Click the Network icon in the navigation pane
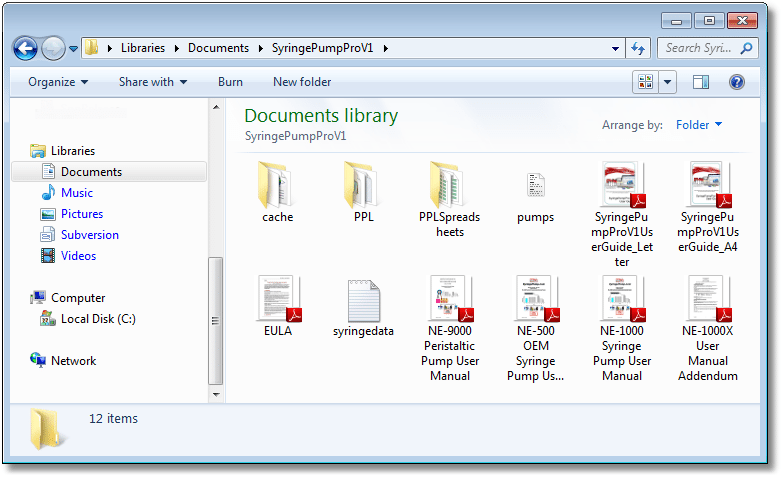 click(x=37, y=360)
